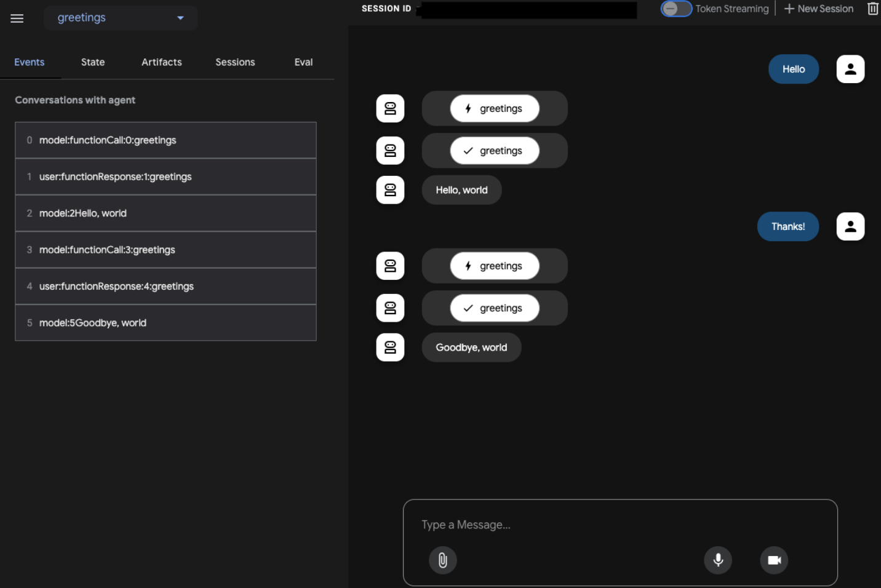This screenshot has width=881, height=588.
Task: Click the user avatar next to "Hello"
Action: coord(850,69)
